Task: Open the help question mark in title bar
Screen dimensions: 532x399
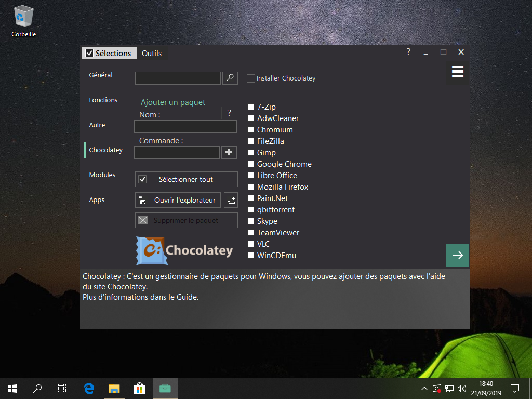Action: (x=408, y=52)
